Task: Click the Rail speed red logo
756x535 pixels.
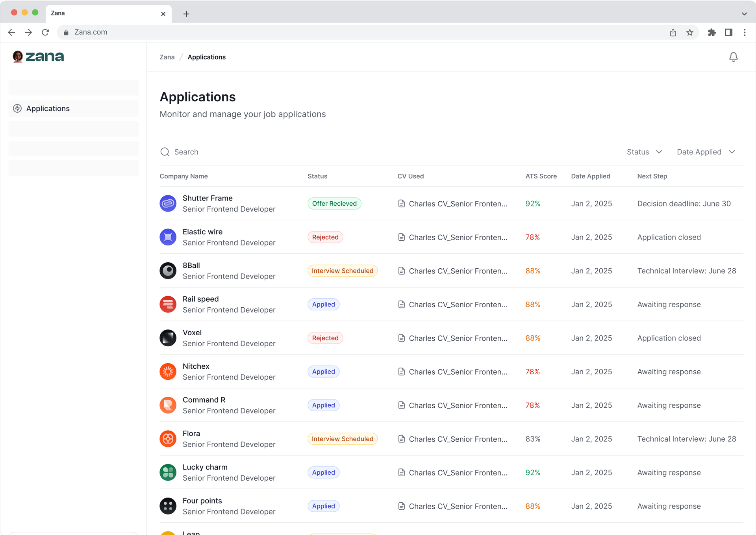Action: coord(168,305)
